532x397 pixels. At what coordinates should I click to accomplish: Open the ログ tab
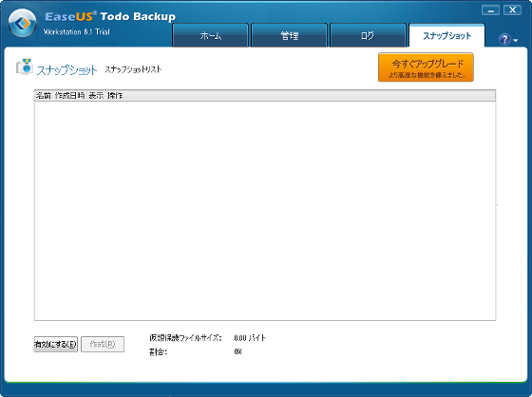click(x=368, y=35)
